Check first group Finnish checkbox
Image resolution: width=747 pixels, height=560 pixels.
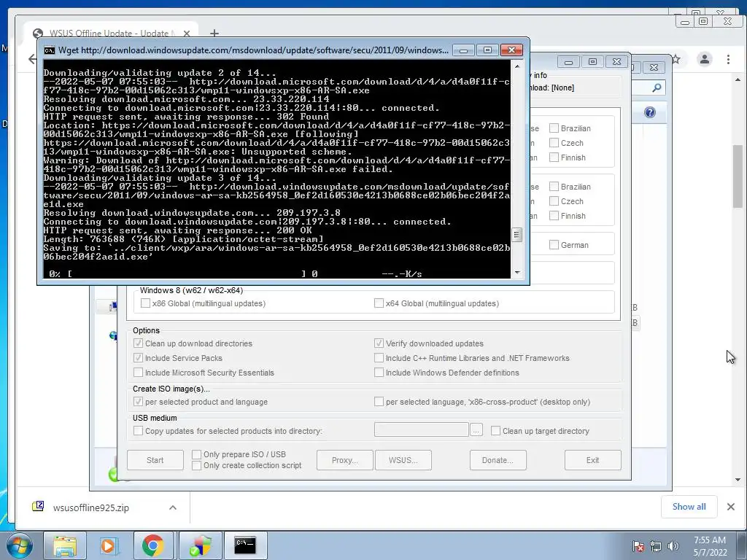(x=554, y=157)
